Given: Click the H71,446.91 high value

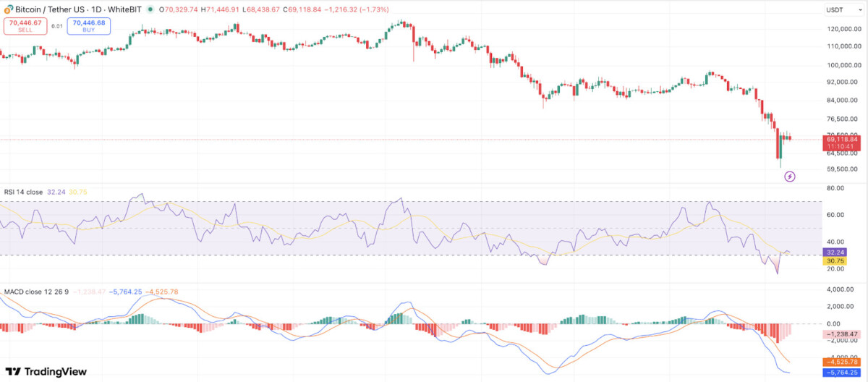Looking at the screenshot, I should (221, 10).
